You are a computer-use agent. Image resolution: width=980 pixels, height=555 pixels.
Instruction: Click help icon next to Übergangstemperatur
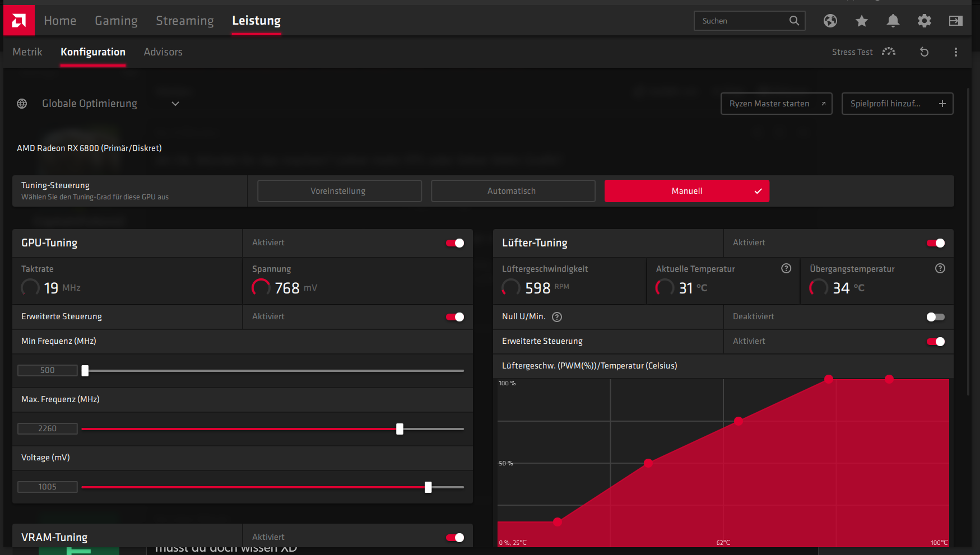tap(940, 268)
